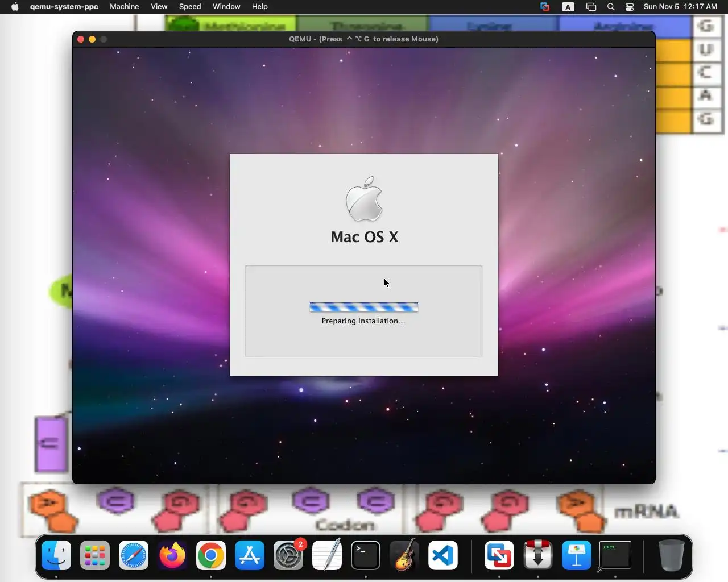Viewport: 728px width, 582px height.
Task: Click the date and time clock
Action: (680, 7)
